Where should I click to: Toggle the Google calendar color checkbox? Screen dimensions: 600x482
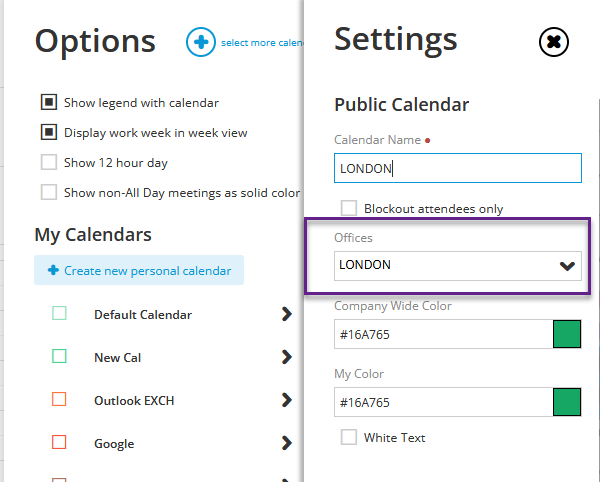[x=59, y=442]
